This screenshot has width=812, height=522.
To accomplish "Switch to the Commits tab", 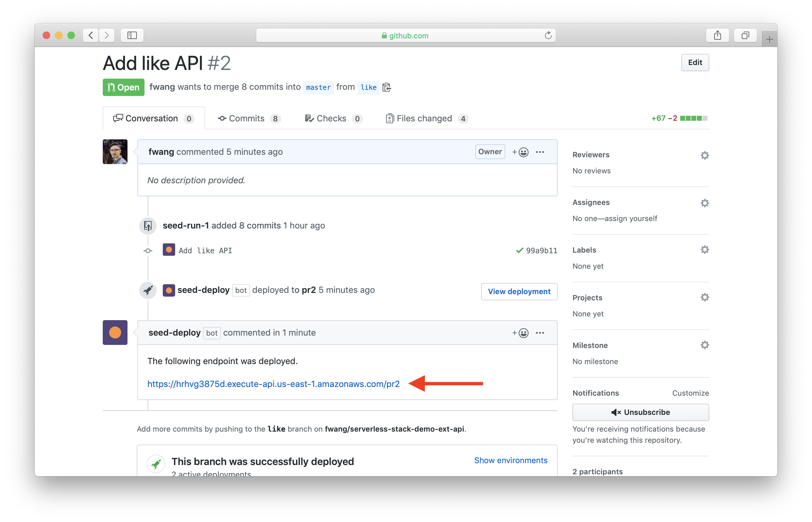I will pyautogui.click(x=246, y=118).
